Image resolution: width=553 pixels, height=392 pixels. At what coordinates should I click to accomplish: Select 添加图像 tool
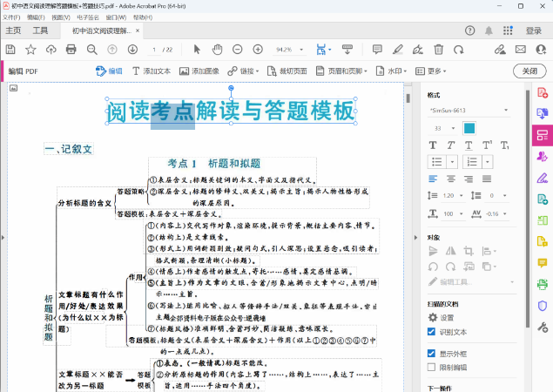199,71
